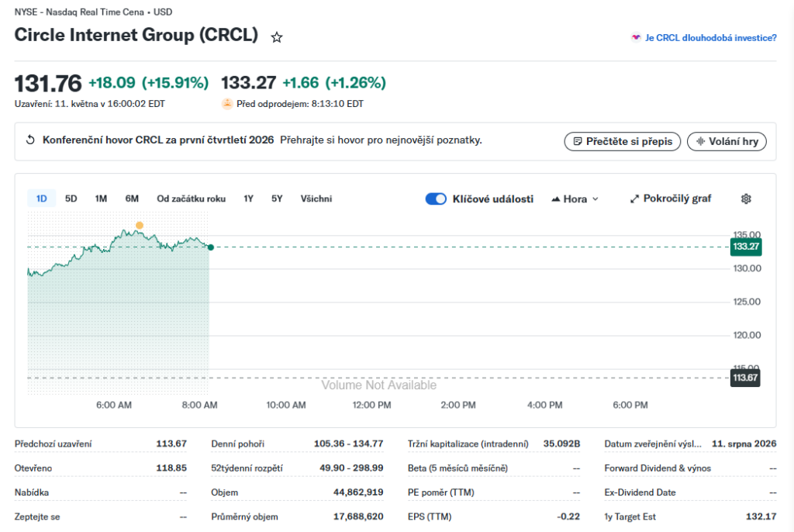Click the 130.00 y-axis label

click(747, 268)
